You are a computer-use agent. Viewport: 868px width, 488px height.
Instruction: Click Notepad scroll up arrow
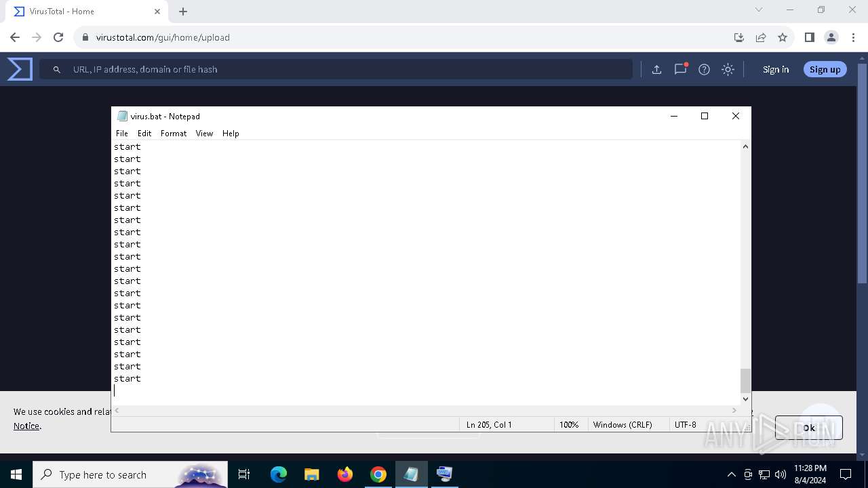tap(745, 146)
